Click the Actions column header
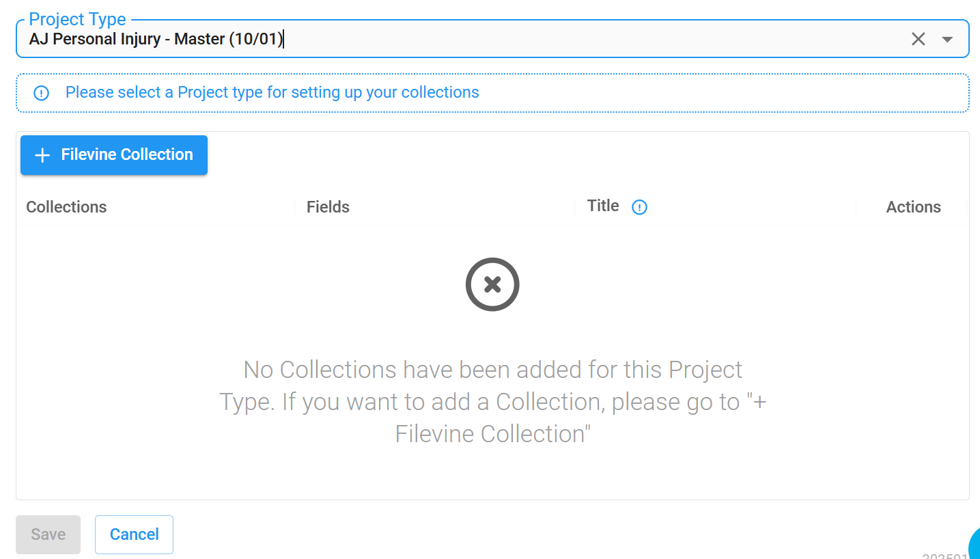The height and width of the screenshot is (559, 980). [x=913, y=207]
